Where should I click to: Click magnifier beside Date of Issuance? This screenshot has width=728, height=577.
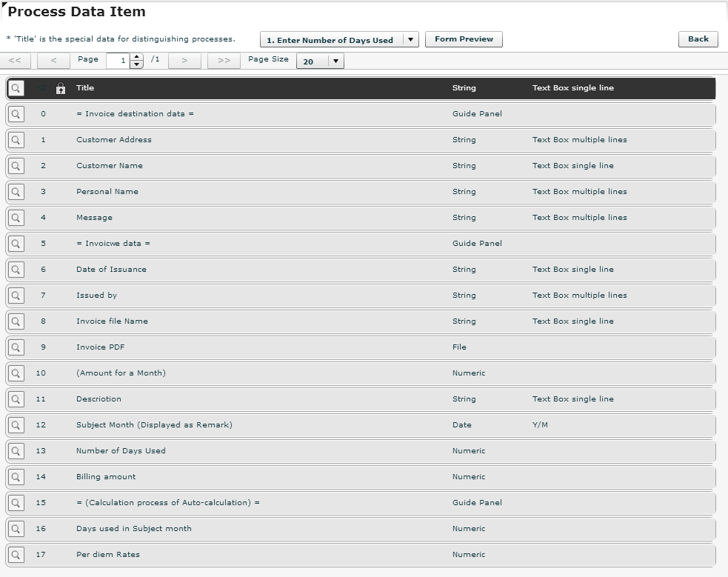coord(16,270)
